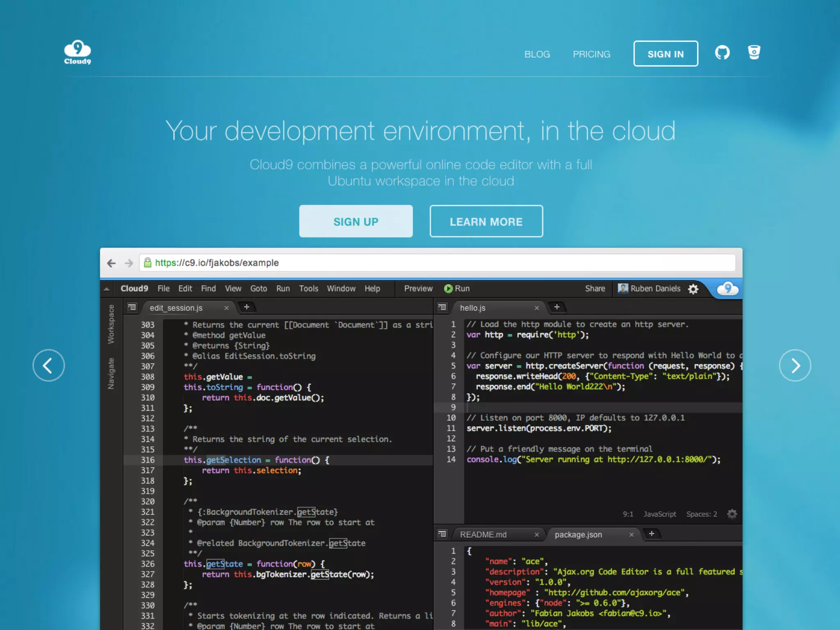Click the 9:1 cursor position indicator
This screenshot has width=840, height=630.
coord(628,514)
